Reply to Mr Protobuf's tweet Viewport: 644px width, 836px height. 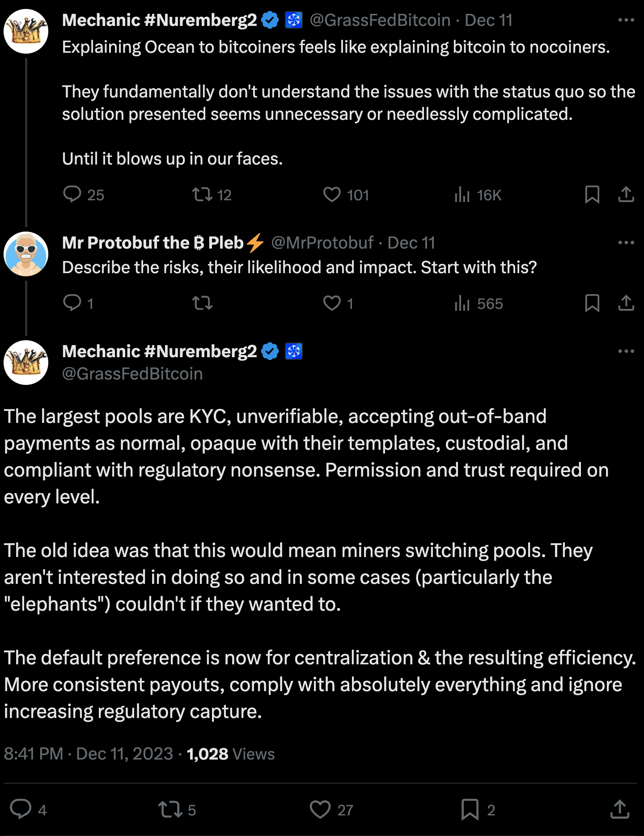click(x=72, y=303)
